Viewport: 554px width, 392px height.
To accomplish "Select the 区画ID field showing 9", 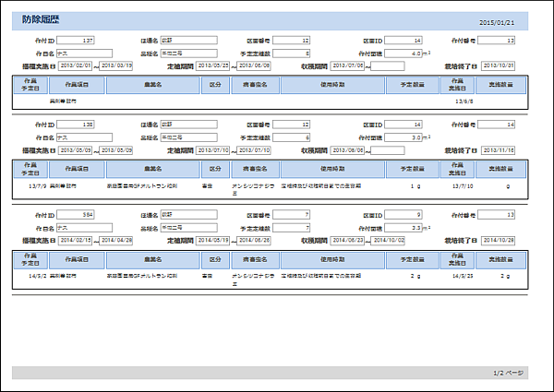I will [403, 213].
